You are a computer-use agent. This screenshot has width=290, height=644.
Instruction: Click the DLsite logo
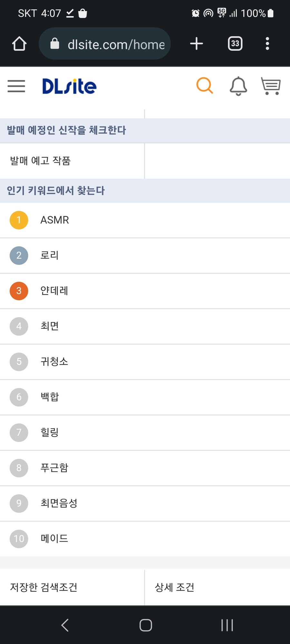(x=69, y=86)
